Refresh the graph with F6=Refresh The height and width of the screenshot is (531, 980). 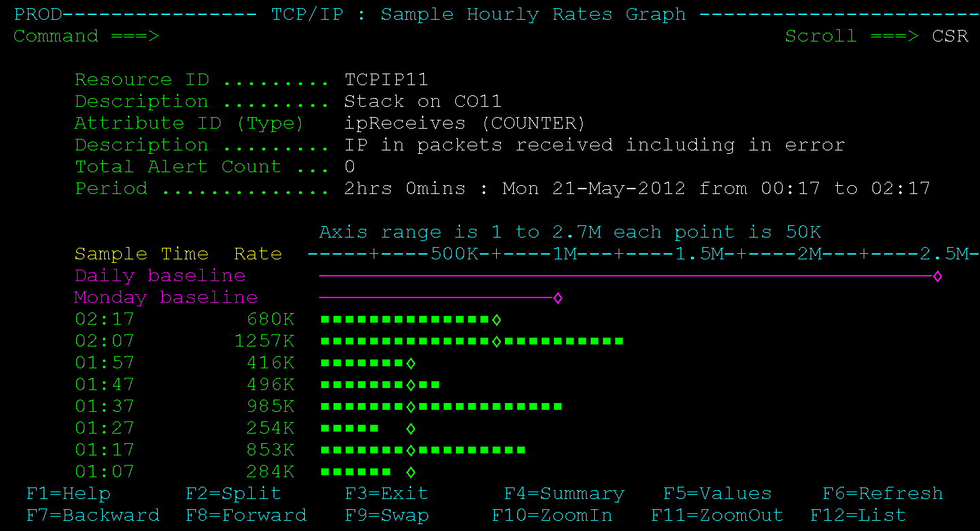pyautogui.click(x=882, y=493)
